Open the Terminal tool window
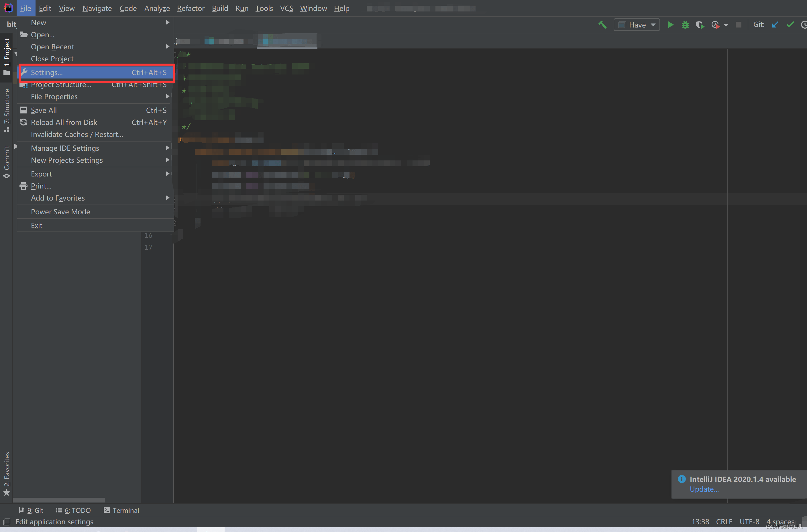Screen dimensions: 807x532 pyautogui.click(x=121, y=510)
